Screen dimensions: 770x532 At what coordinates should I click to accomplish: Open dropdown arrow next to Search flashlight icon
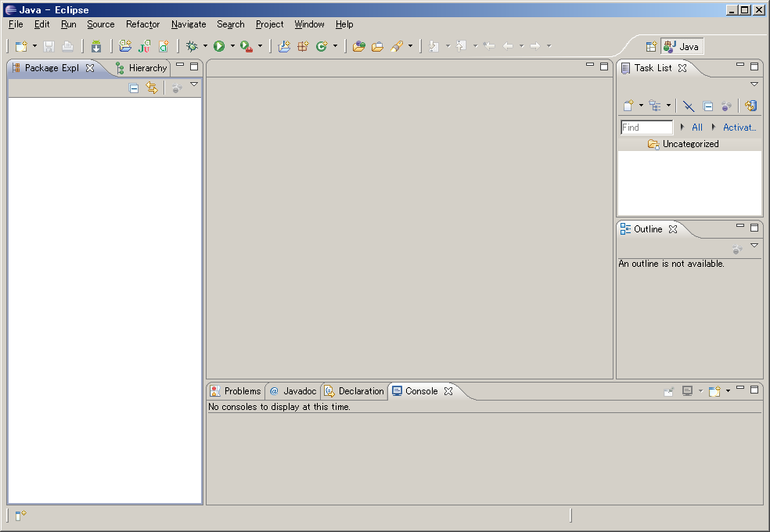pos(411,46)
